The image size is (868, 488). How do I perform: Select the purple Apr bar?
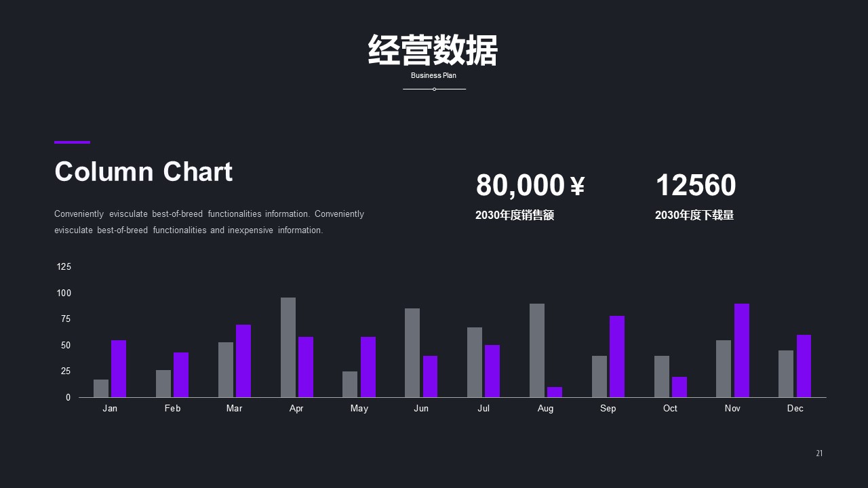306,367
